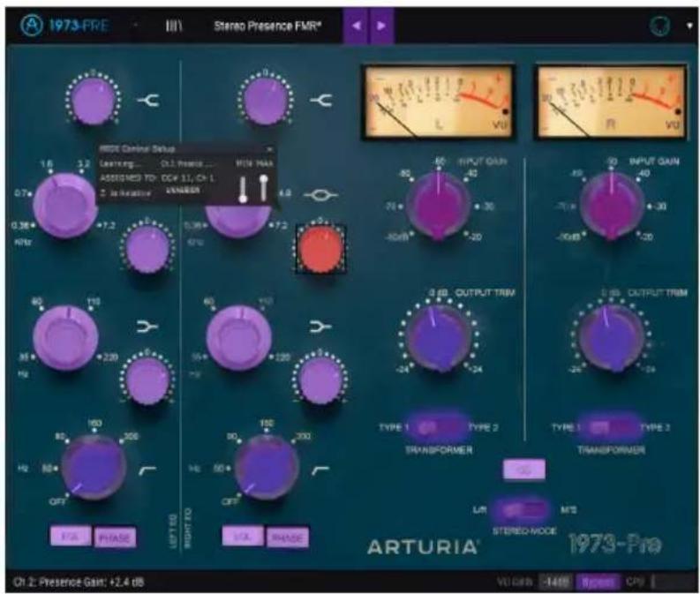Click the right channel R VU meter

point(611,102)
